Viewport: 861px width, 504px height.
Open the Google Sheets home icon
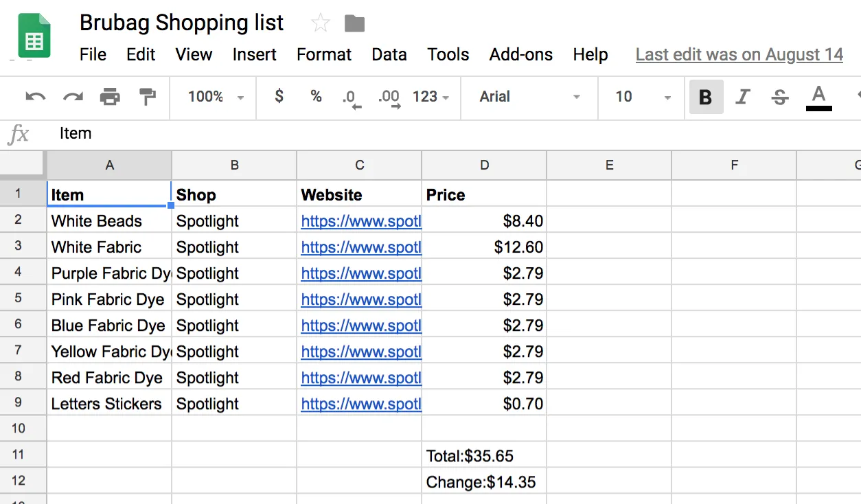pos(34,36)
